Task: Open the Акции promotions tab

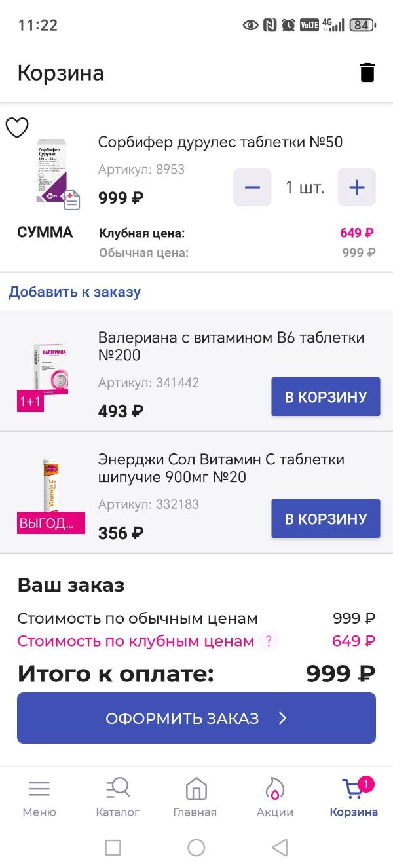Action: click(274, 797)
